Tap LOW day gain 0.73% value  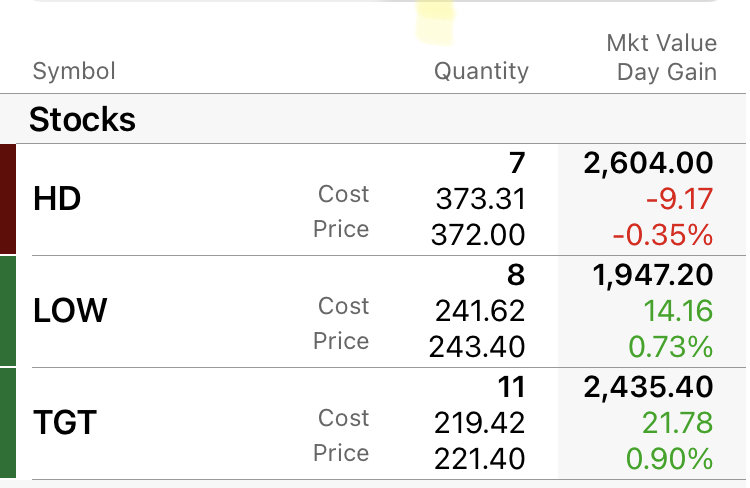671,347
